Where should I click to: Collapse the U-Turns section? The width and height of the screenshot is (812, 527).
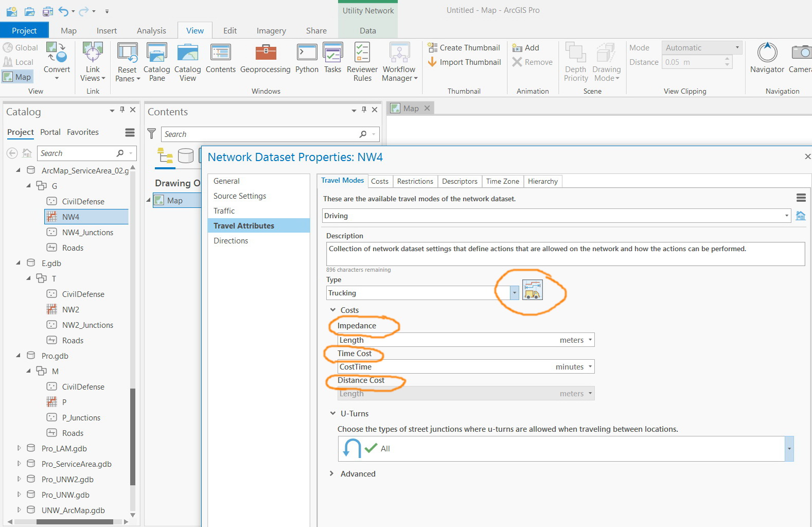click(x=332, y=413)
